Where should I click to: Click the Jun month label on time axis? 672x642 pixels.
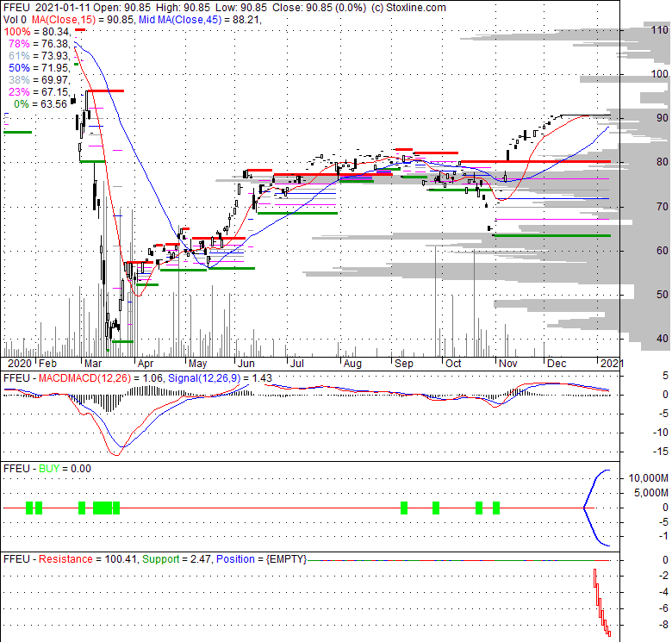[246, 364]
